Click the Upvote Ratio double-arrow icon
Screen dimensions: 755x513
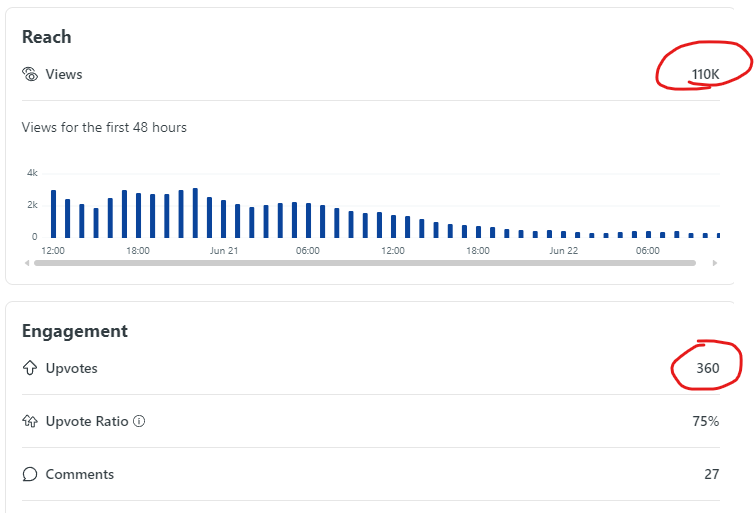point(30,421)
